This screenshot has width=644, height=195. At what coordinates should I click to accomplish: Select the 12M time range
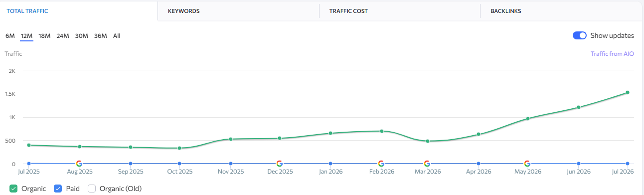(26, 36)
